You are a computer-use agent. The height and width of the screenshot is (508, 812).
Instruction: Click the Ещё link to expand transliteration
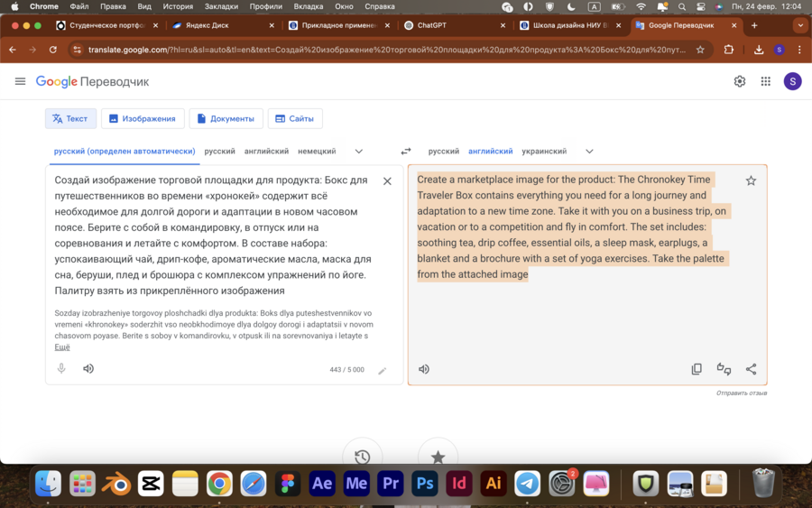click(62, 346)
